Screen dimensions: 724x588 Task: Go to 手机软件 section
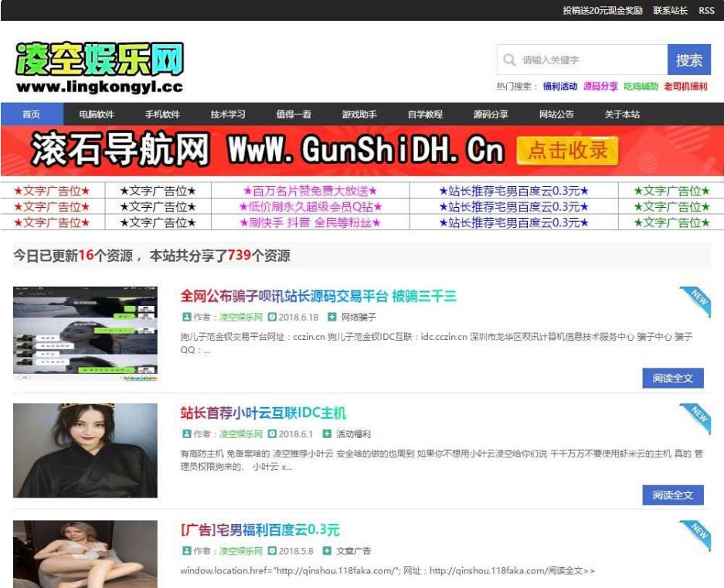tap(162, 114)
